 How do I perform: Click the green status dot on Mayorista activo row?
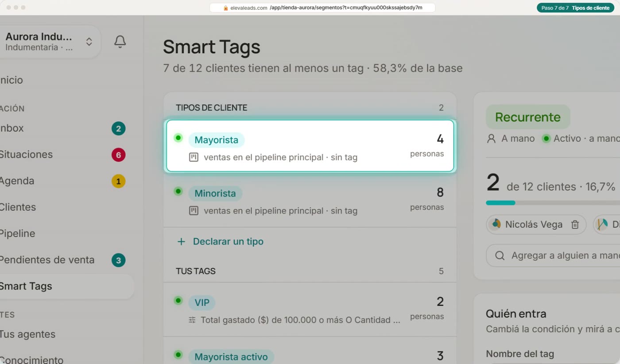[x=178, y=355]
